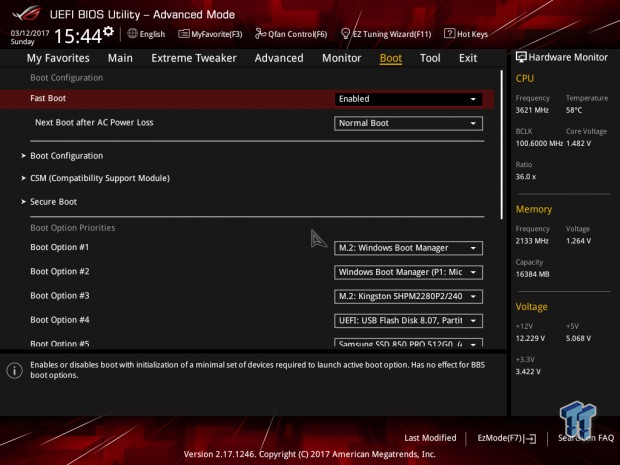Click the Hardware Monitor screen icon
This screenshot has height=465, width=620.
[521, 57]
